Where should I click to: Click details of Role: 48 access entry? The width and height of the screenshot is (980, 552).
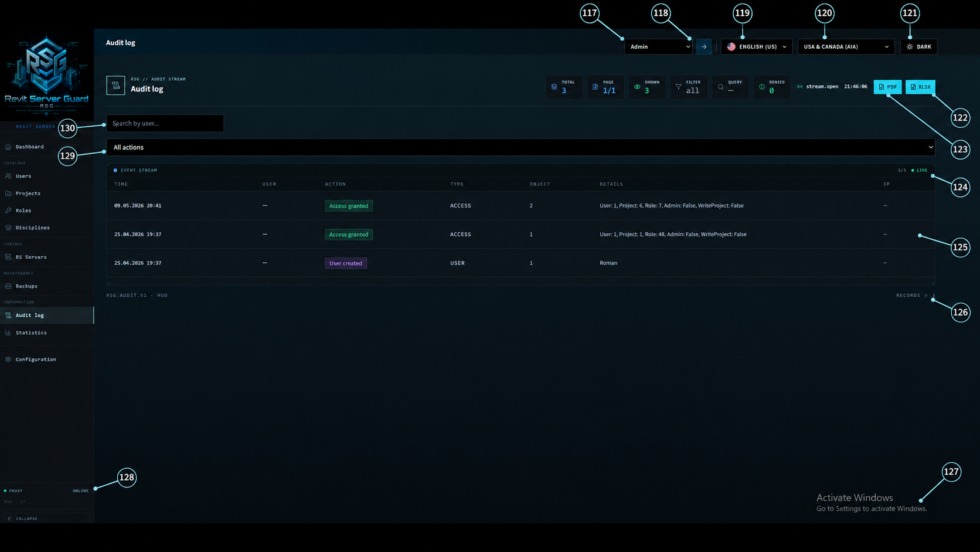pos(673,235)
